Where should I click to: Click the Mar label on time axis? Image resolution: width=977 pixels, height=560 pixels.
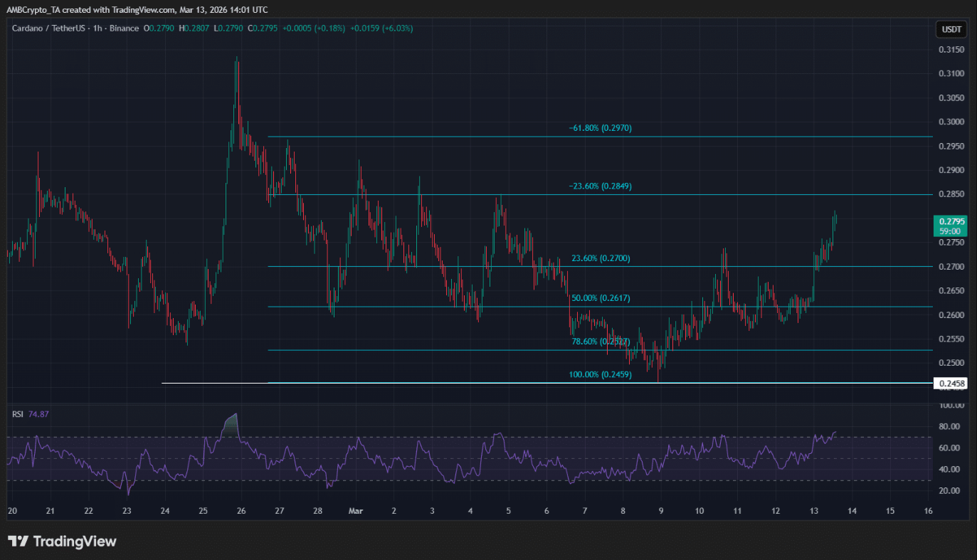click(357, 511)
